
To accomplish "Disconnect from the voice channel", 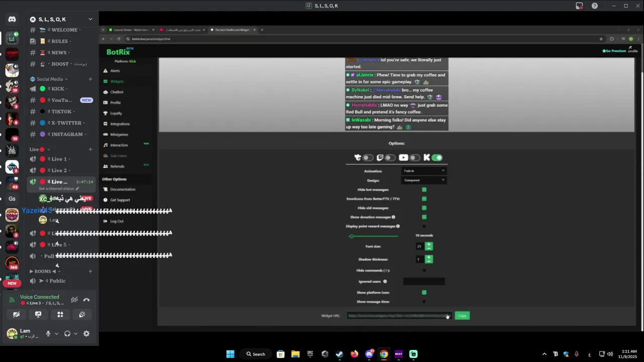I will coord(87,300).
